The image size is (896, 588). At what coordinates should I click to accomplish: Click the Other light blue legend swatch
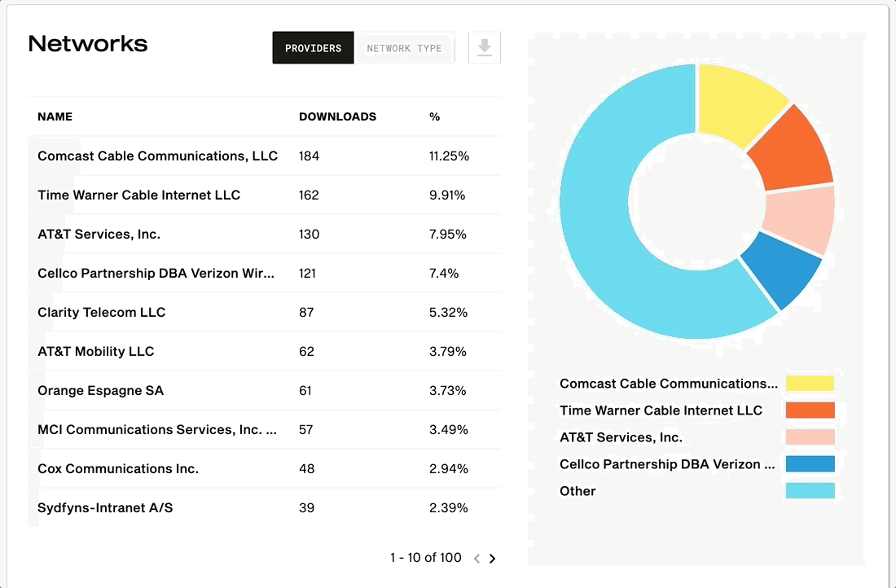tap(810, 491)
